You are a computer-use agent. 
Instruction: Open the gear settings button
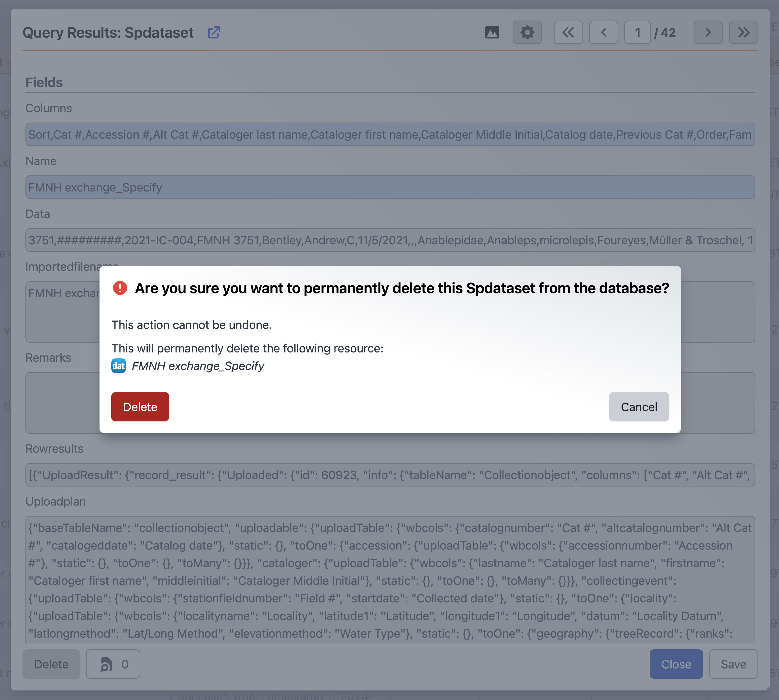[x=527, y=33]
